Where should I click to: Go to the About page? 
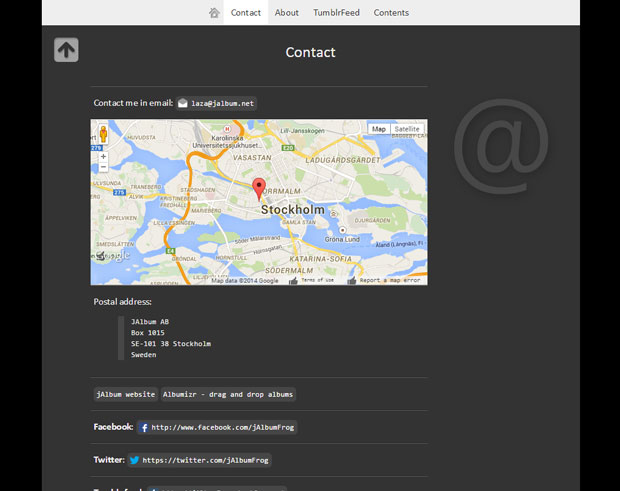click(x=287, y=13)
